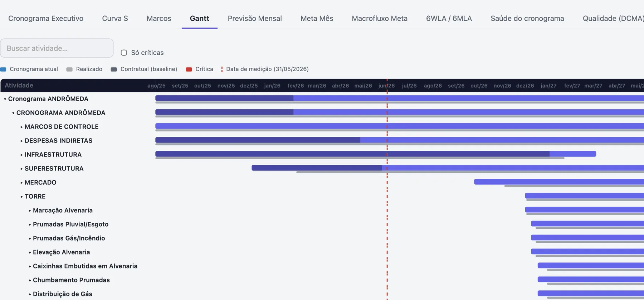
Task: Click the jul/26 month header
Action: coord(409,86)
